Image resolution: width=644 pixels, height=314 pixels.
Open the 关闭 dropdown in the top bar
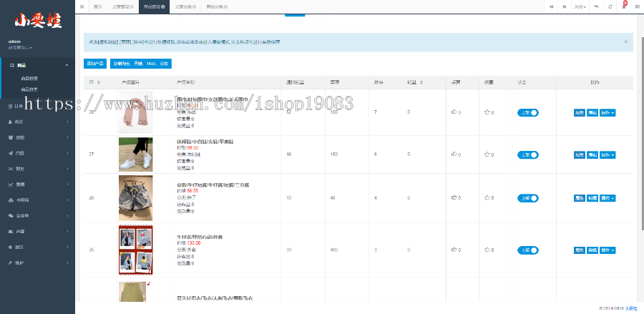pos(580,6)
